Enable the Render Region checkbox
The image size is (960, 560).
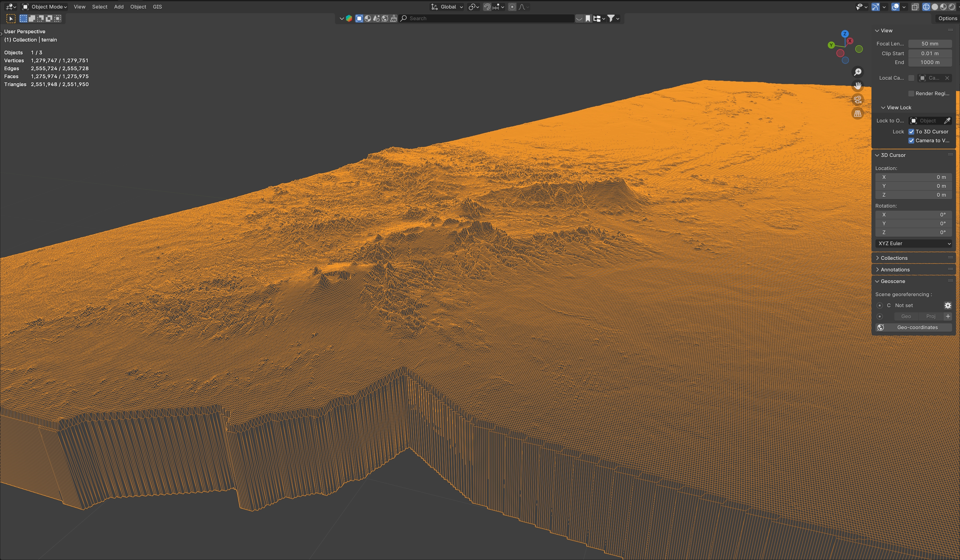pos(911,94)
